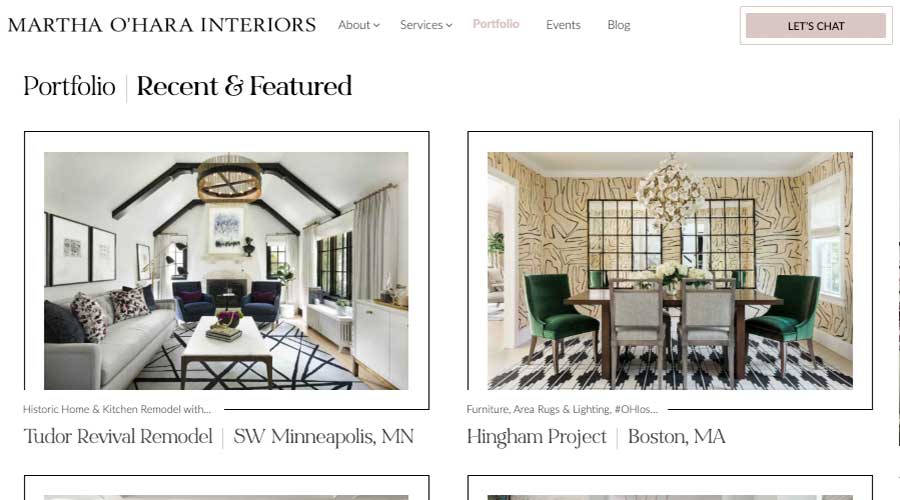Open the partially visible bottom-right project card
Image resolution: width=900 pixels, height=500 pixels.
tap(670, 487)
